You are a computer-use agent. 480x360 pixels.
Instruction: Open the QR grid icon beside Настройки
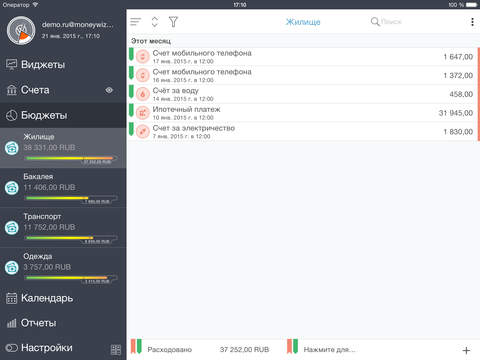pyautogui.click(x=116, y=350)
